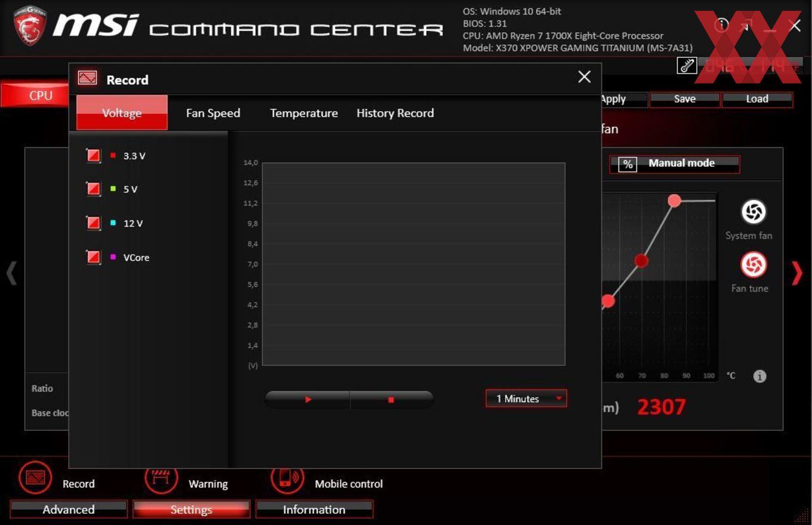Start the Fan tune icon
Viewport: 812px width, 525px height.
click(753, 265)
